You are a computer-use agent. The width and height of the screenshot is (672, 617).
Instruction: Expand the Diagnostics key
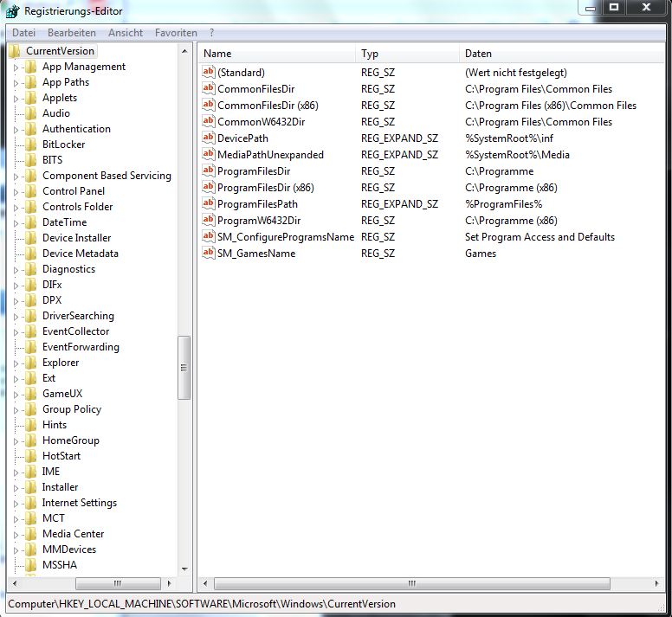coord(16,270)
